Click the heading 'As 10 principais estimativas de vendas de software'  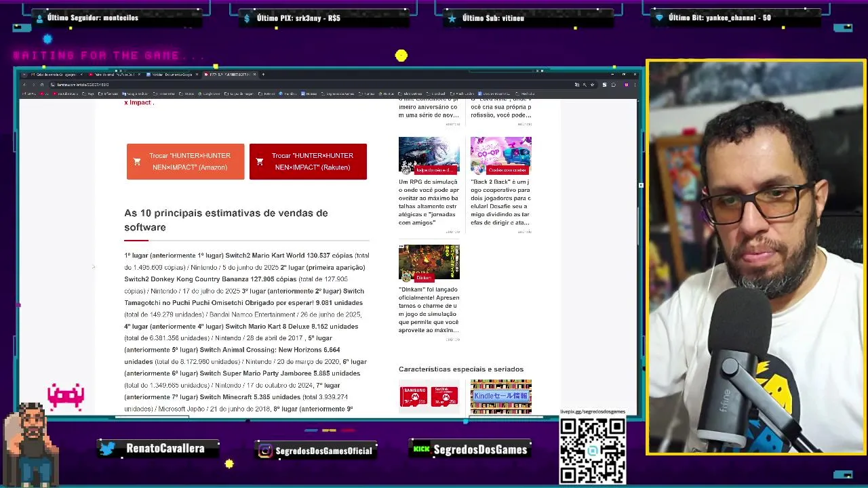(x=226, y=220)
